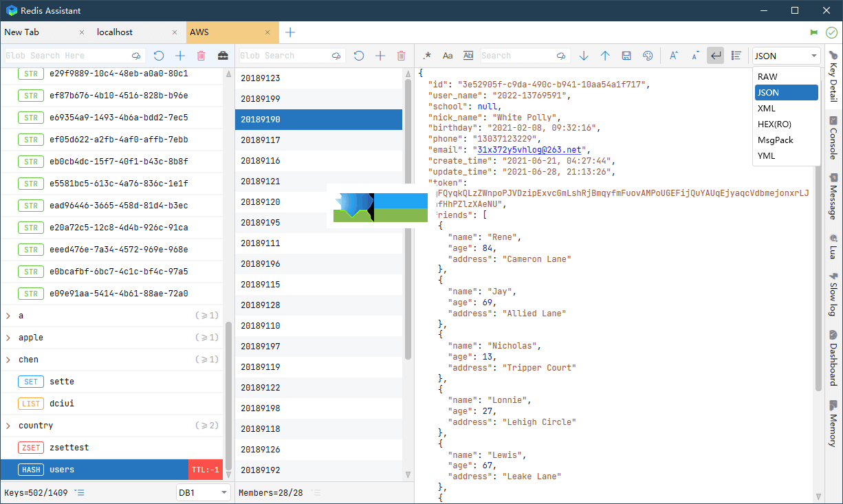This screenshot has width=843, height=504.
Task: Add a new hash member with the plus icon
Action: click(380, 56)
